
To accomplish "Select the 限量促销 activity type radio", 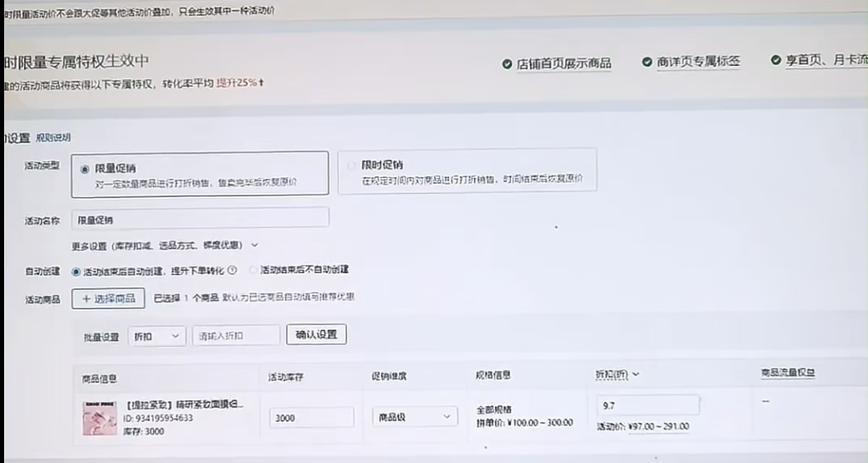I will click(x=84, y=170).
